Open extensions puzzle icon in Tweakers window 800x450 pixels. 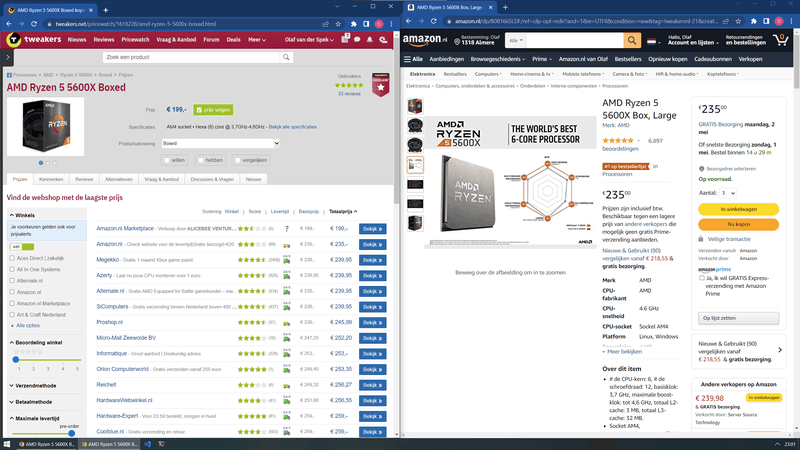tap(354, 23)
